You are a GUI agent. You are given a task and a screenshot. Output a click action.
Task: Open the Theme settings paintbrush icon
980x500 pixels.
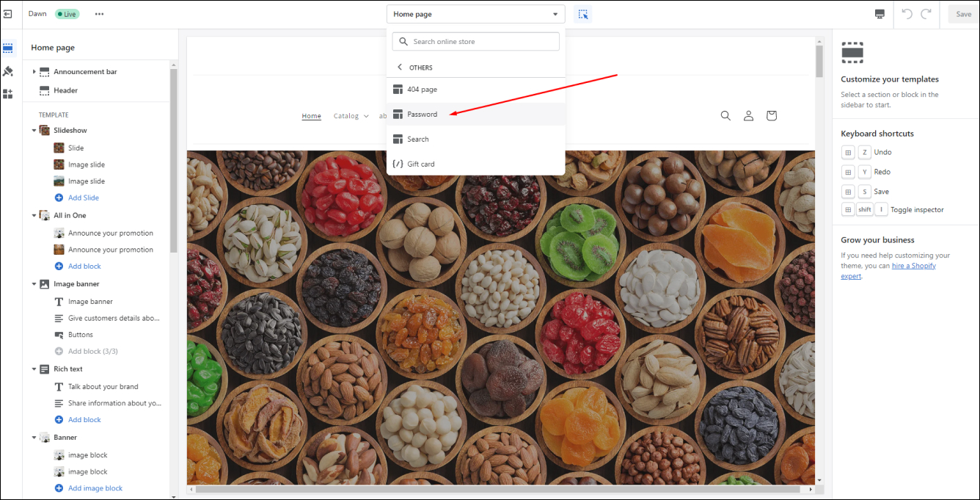click(x=8, y=71)
